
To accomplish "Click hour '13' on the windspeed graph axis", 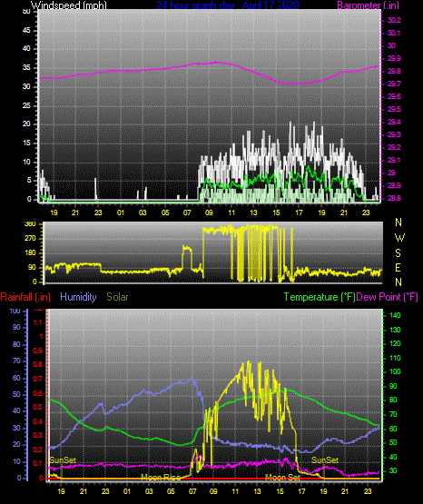I will (x=253, y=212).
